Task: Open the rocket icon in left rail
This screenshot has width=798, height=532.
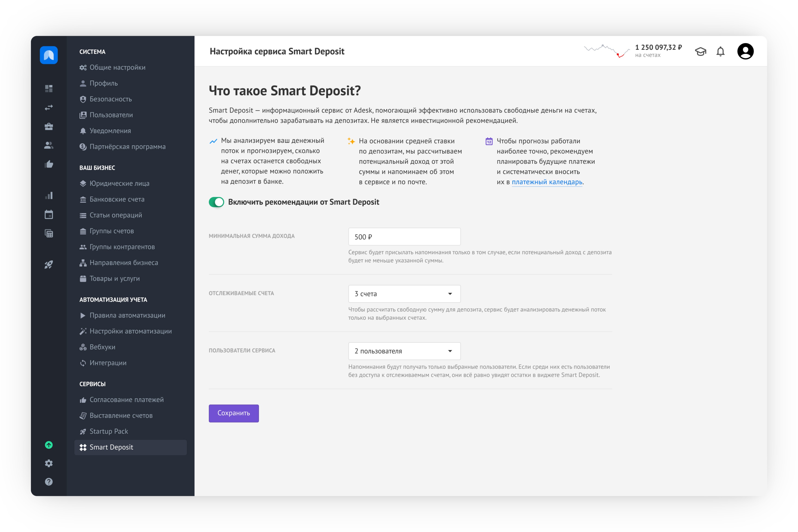Action: coord(49,264)
